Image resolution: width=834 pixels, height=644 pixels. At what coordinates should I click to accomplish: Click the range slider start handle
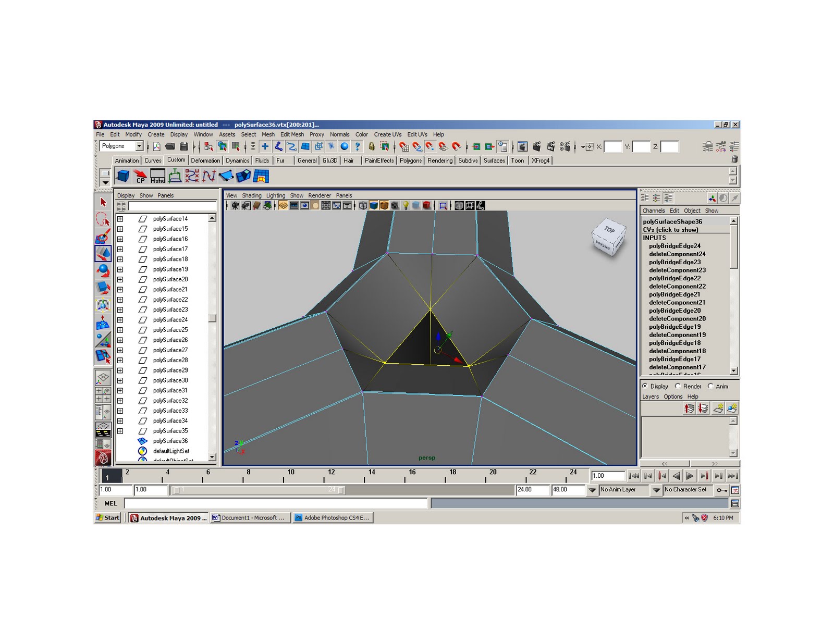click(176, 490)
